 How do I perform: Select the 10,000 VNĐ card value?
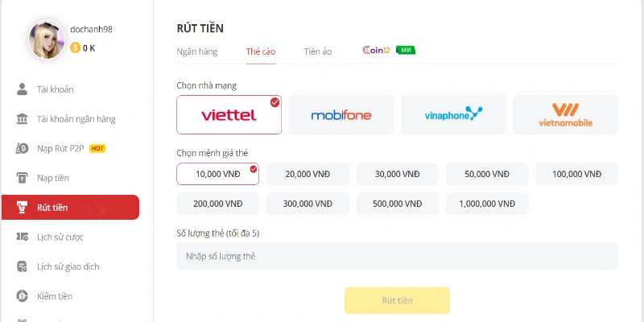coord(217,174)
